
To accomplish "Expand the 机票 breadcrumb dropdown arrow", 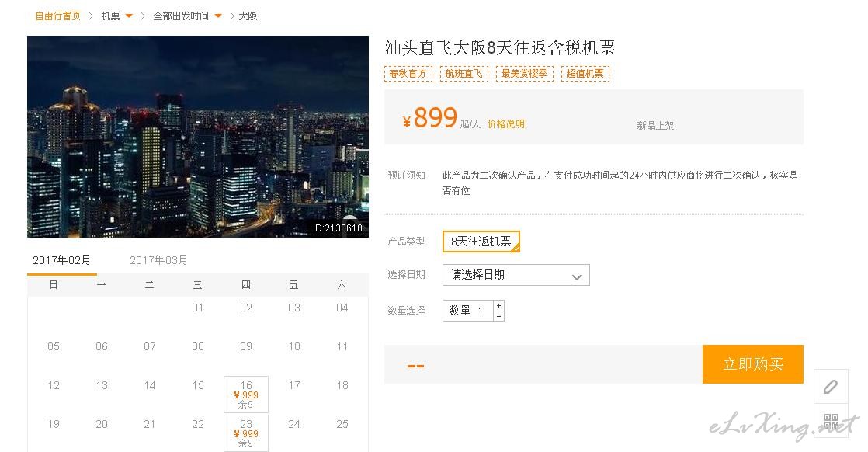I will tap(129, 16).
